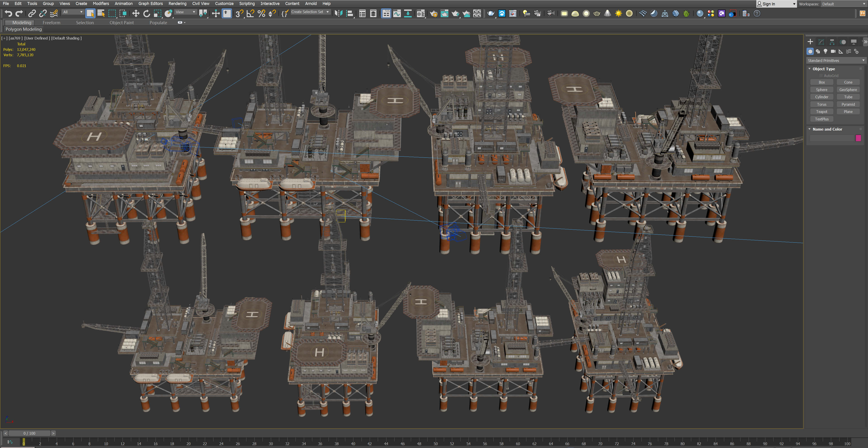Switch to the Object Paint ribbon tab

tap(122, 23)
